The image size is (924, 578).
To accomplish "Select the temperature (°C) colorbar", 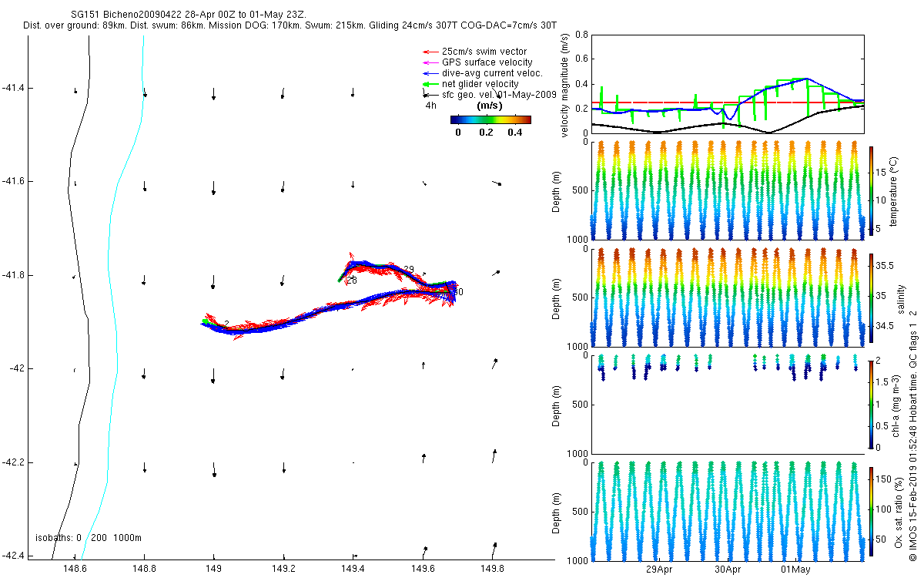I will click(x=871, y=190).
